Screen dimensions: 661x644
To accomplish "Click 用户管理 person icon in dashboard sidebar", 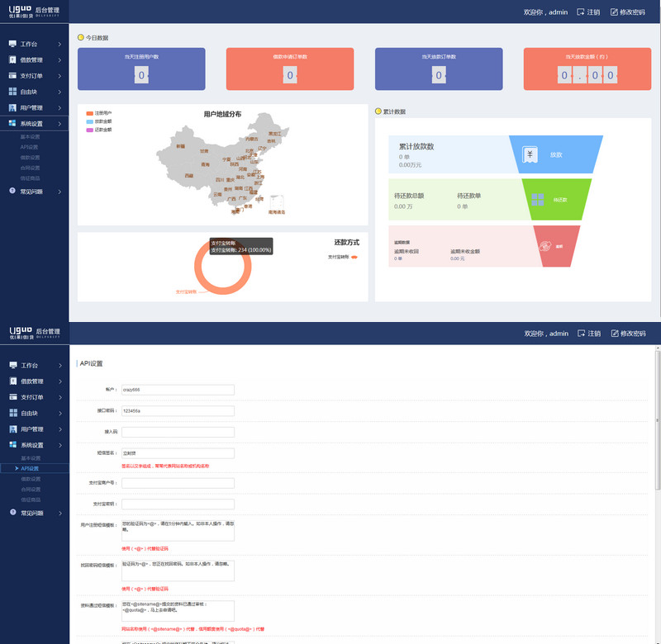I will coord(12,108).
